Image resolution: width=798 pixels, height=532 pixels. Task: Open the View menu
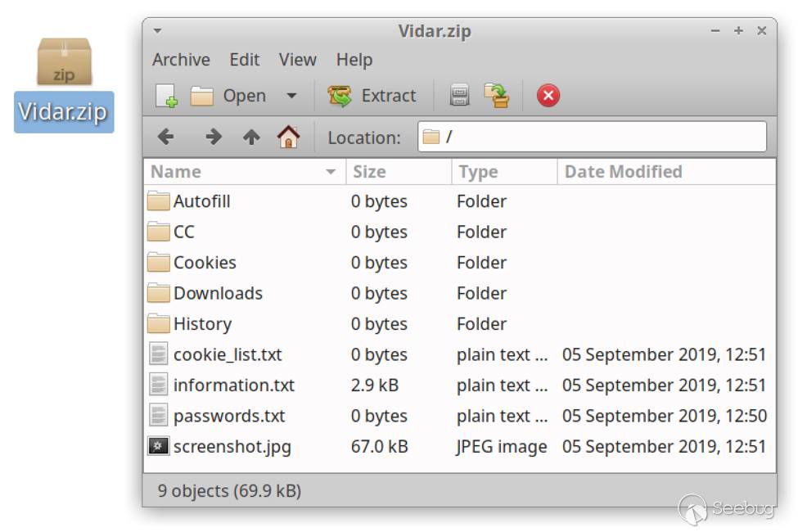(x=297, y=60)
